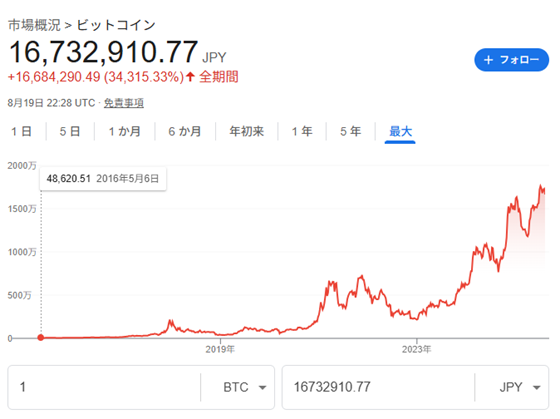Open the JPY currency dropdown

(520, 387)
